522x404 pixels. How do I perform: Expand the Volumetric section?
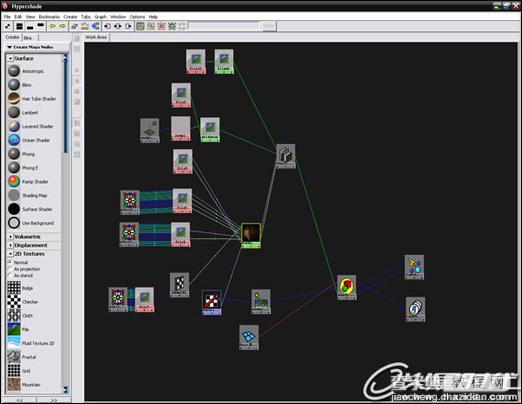[x=10, y=237]
